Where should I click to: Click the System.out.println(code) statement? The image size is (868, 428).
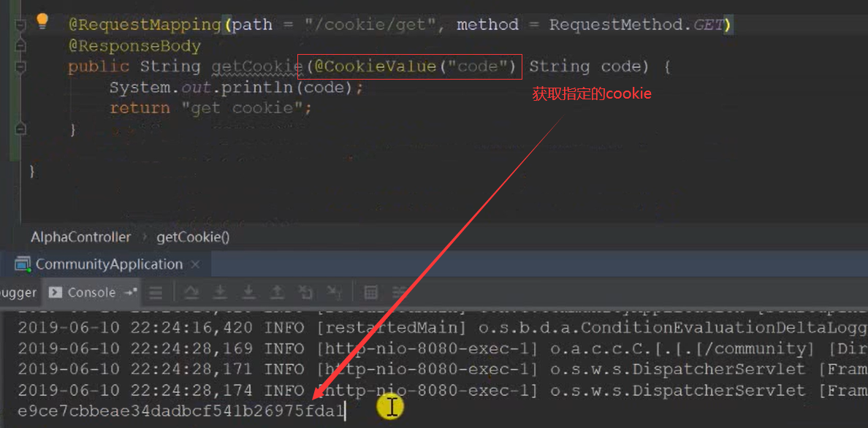(x=237, y=88)
